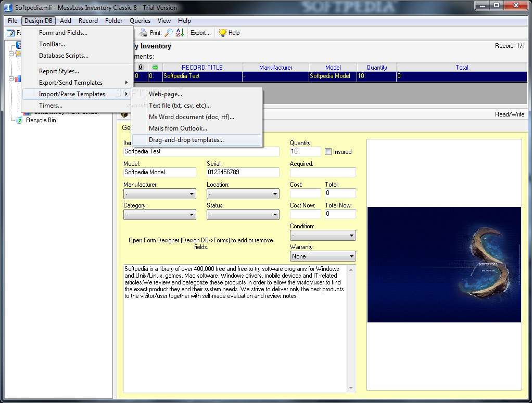Screen dimensions: 532x403
Task: Sort by Total column header
Action: pyautogui.click(x=462, y=68)
